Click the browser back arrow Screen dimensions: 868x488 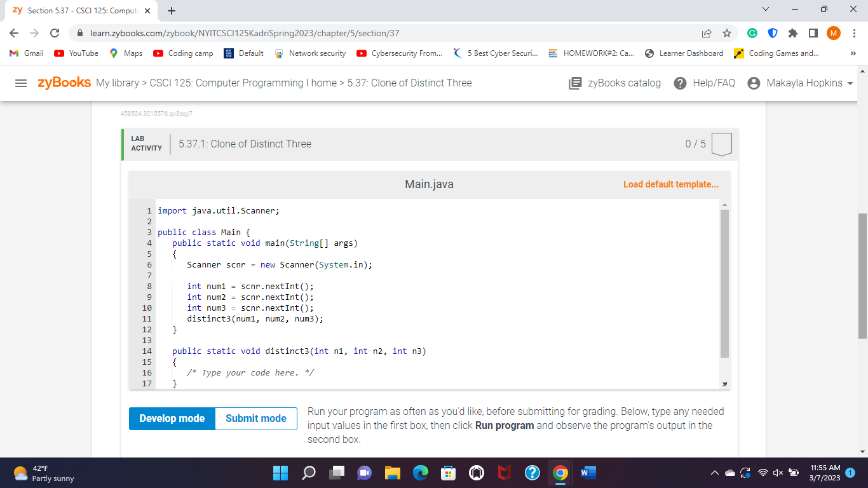point(15,33)
